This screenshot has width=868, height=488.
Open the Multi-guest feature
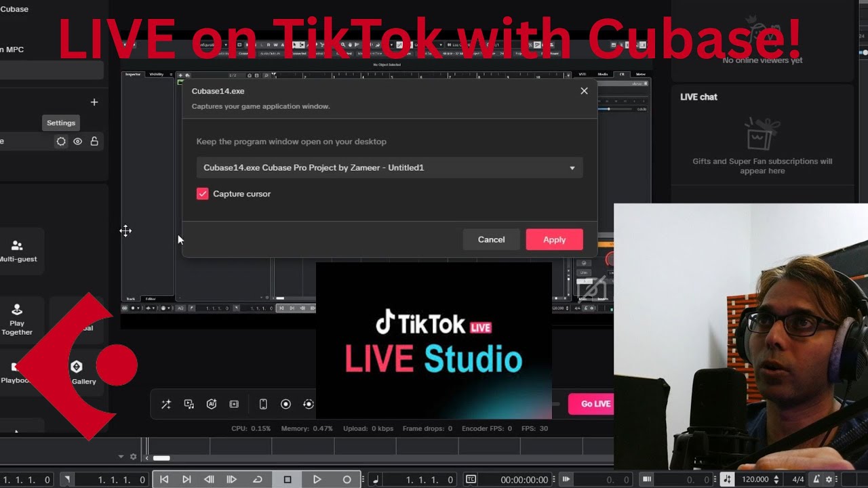click(x=18, y=251)
